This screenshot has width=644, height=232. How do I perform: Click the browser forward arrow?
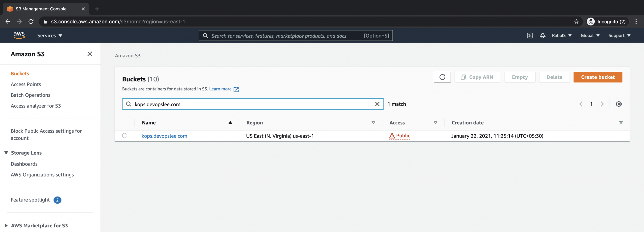point(19,22)
